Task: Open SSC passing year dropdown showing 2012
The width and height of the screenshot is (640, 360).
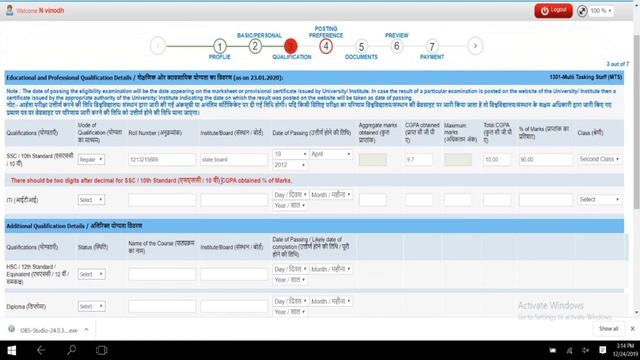Action: click(290, 165)
